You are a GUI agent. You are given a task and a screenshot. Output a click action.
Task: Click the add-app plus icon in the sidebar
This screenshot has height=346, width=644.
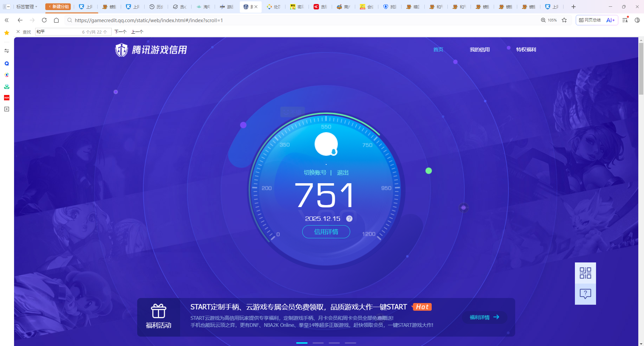pos(7,109)
